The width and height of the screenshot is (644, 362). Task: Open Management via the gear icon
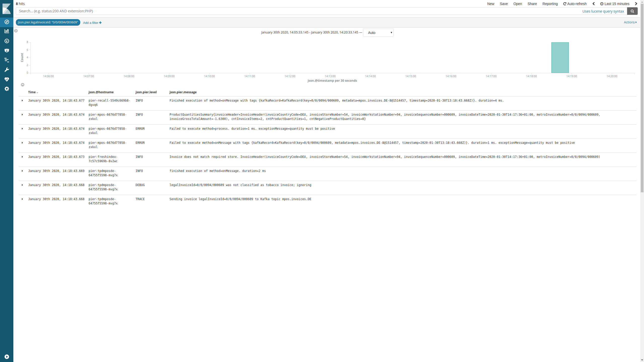click(7, 88)
